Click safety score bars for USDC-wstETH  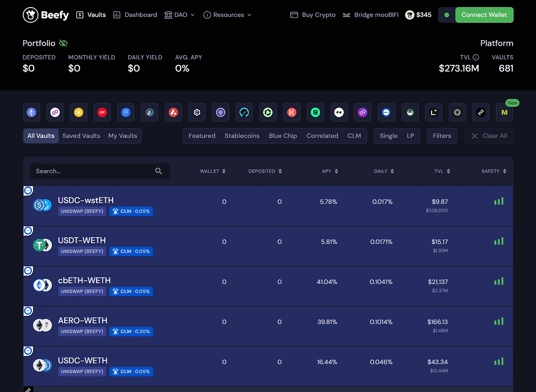coord(499,201)
